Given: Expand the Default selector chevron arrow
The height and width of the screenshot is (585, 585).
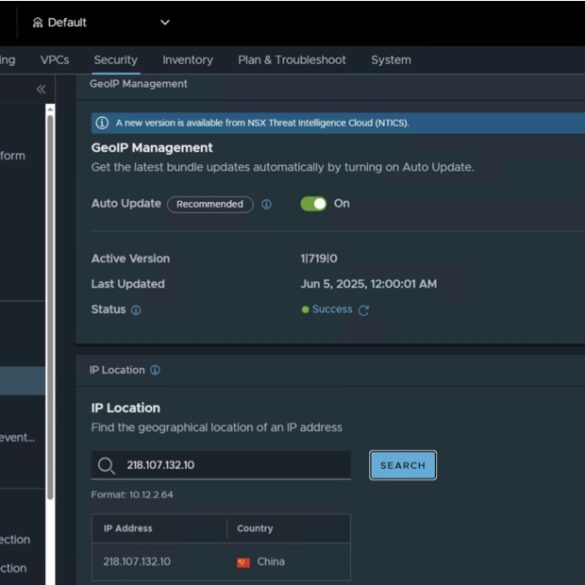Looking at the screenshot, I should [165, 22].
